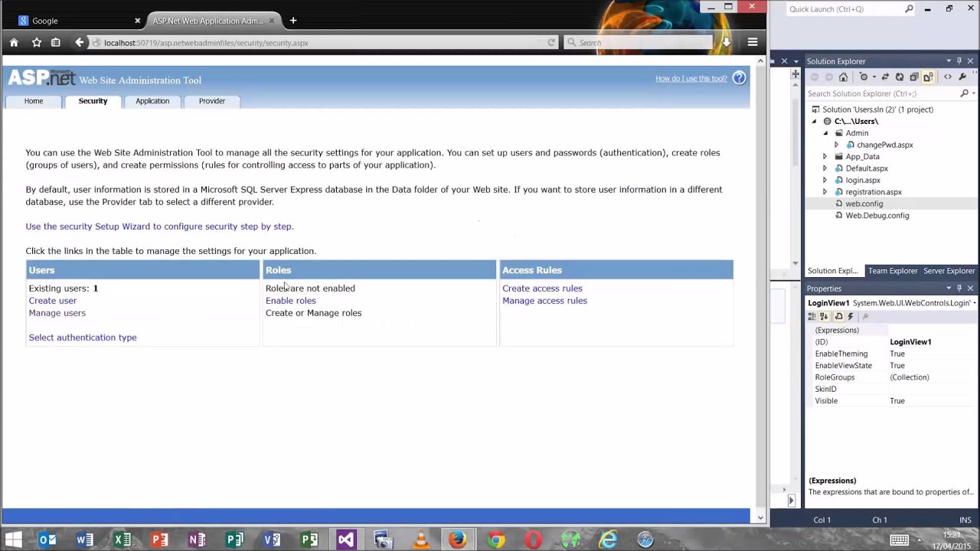Expand the login.aspx node
This screenshot has width=980, height=551.
point(825,181)
